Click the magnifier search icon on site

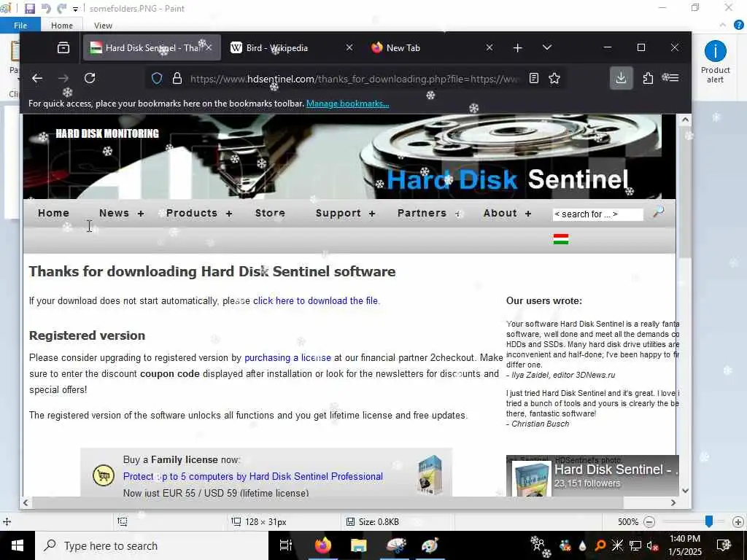pos(658,212)
